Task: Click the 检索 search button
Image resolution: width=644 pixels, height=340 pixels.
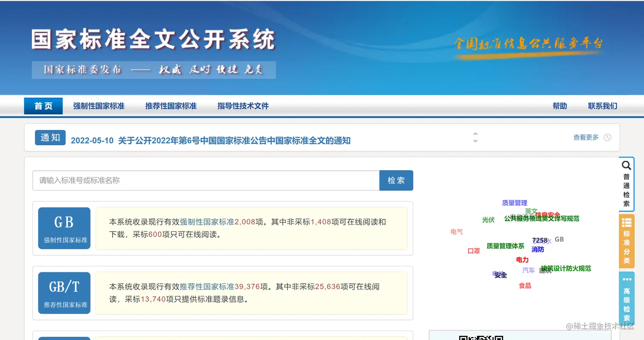Action: 396,180
